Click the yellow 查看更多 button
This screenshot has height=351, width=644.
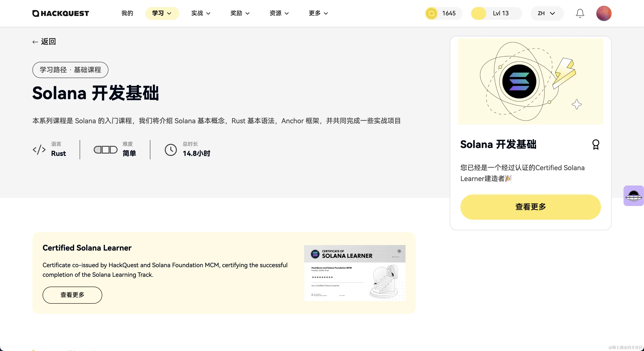click(530, 207)
